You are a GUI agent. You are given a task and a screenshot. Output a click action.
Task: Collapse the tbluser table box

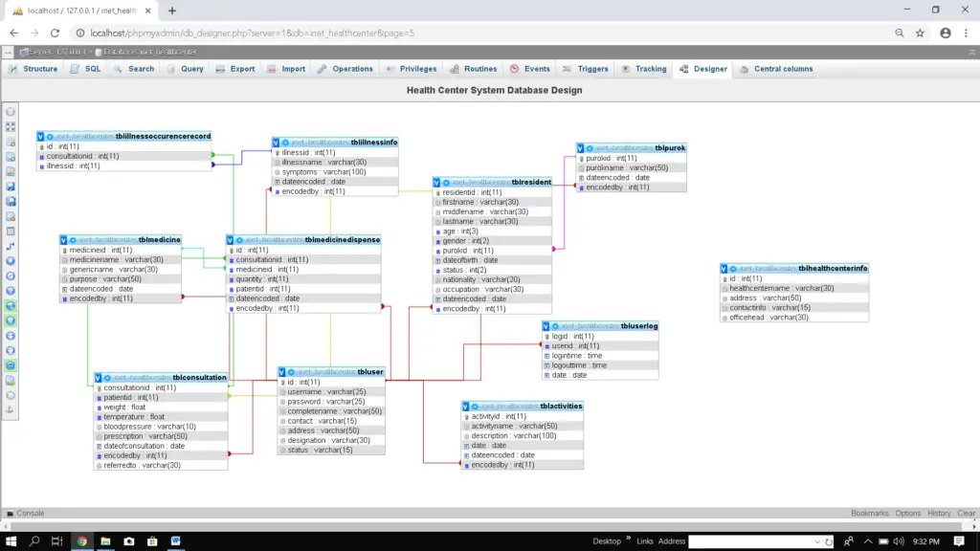pyautogui.click(x=283, y=371)
